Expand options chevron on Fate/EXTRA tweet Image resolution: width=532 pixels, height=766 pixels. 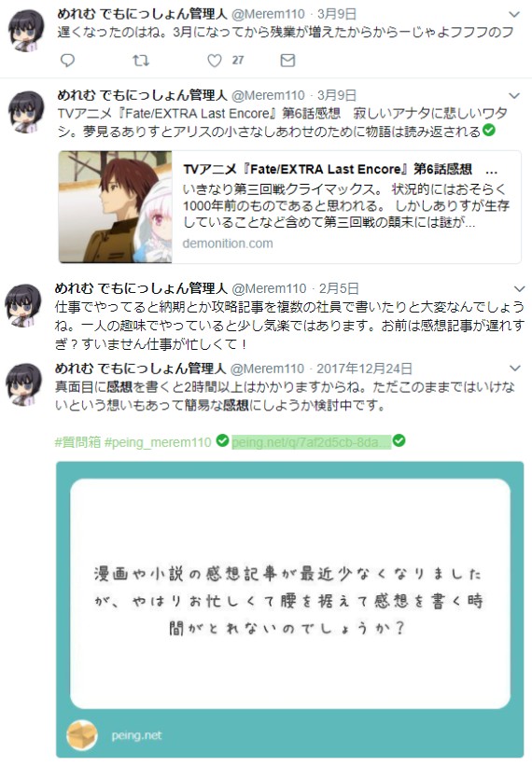514,95
